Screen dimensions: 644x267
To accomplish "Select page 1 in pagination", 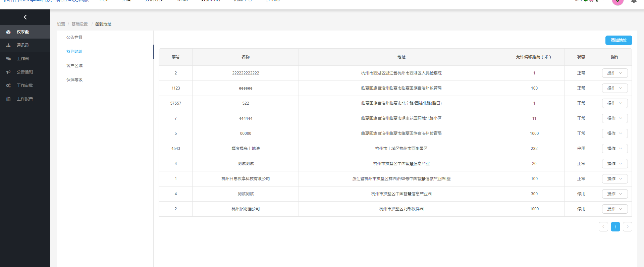I will 615,227.
